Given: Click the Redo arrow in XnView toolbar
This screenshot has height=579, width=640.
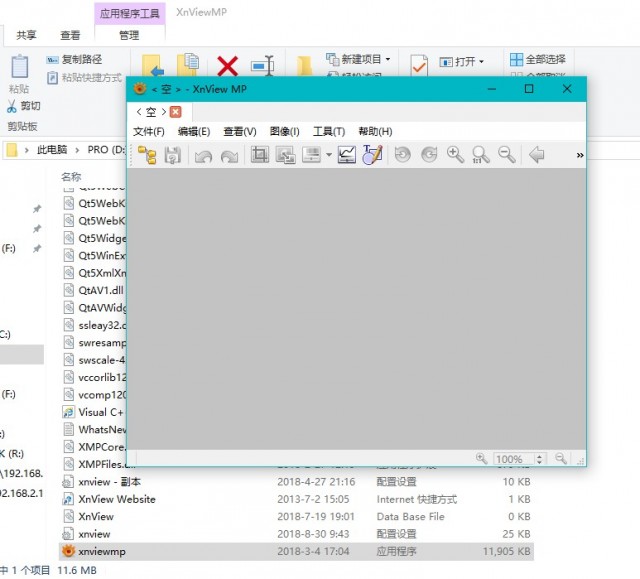Looking at the screenshot, I should (229, 155).
